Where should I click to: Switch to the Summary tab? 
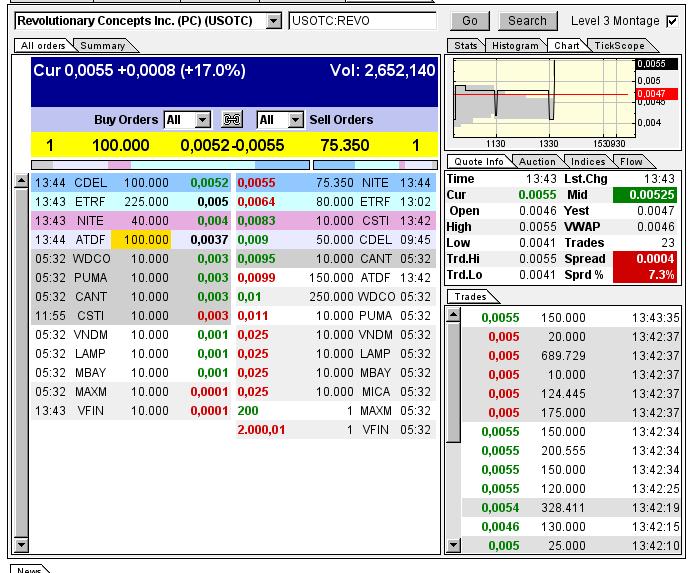103,45
